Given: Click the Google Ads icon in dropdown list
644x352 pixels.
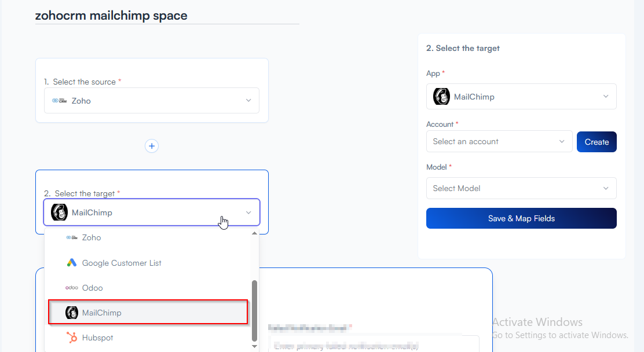Looking at the screenshot, I should tap(72, 263).
